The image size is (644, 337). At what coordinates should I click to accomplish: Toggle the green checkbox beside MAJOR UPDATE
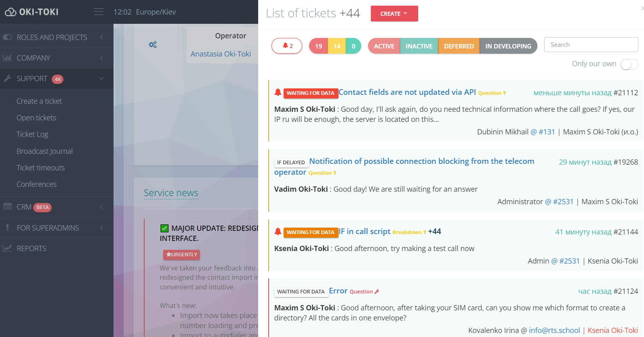point(164,228)
